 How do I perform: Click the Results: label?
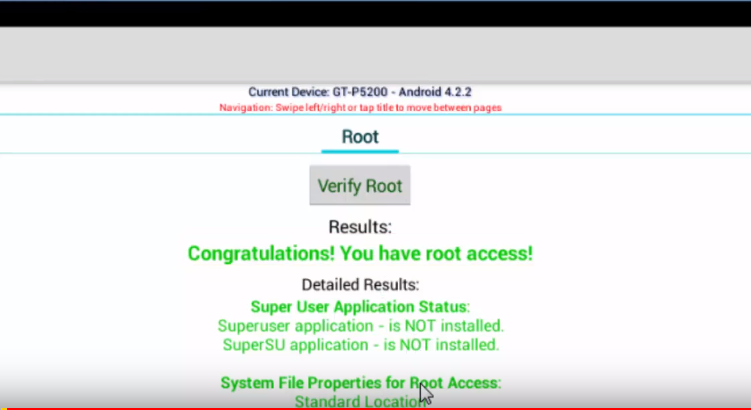(360, 227)
